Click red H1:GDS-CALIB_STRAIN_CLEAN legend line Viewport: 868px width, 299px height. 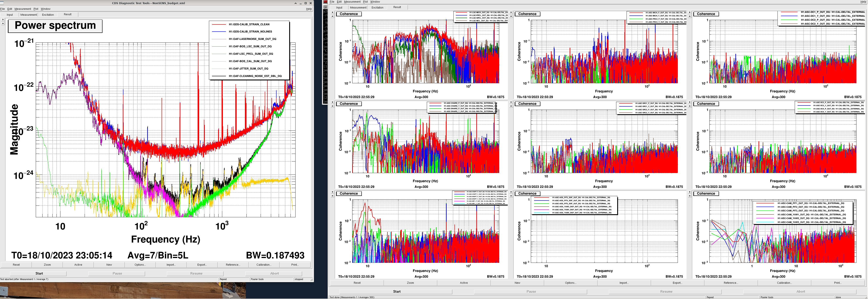(219, 24)
